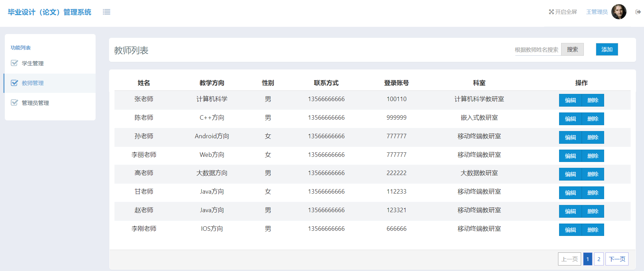The image size is (644, 271).
Task: Click the logout icon at top right
Action: (x=638, y=12)
